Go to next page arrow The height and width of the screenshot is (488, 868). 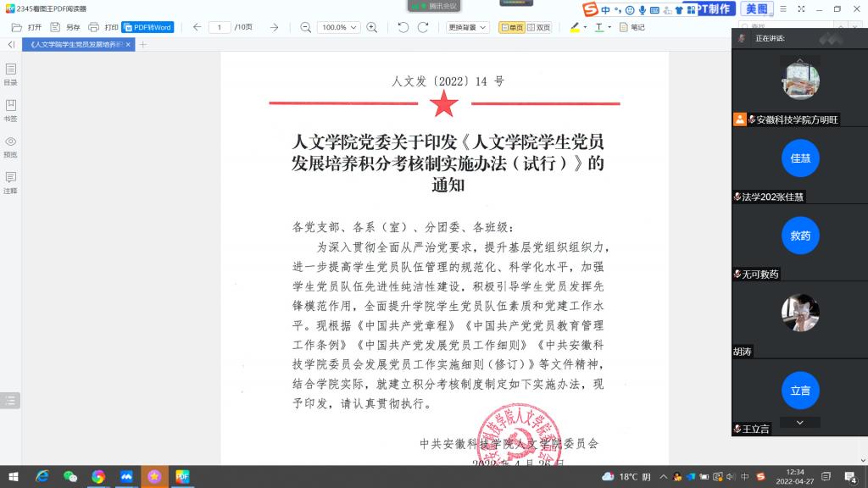274,27
